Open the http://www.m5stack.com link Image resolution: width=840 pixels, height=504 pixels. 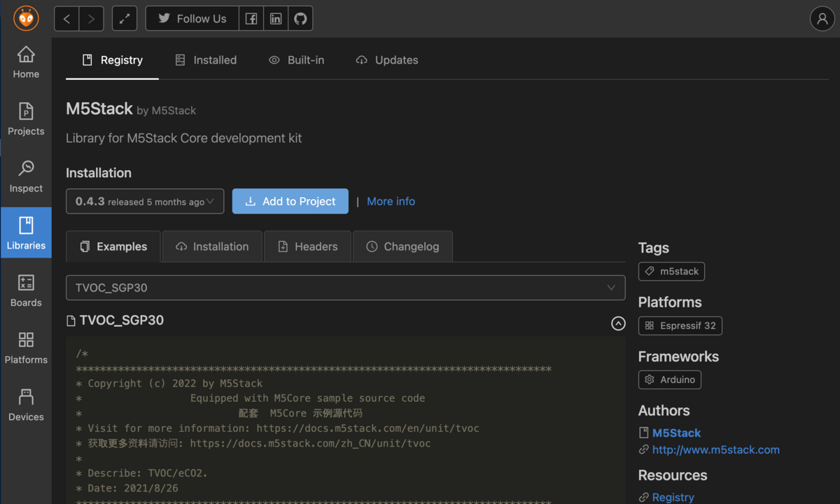pos(715,449)
